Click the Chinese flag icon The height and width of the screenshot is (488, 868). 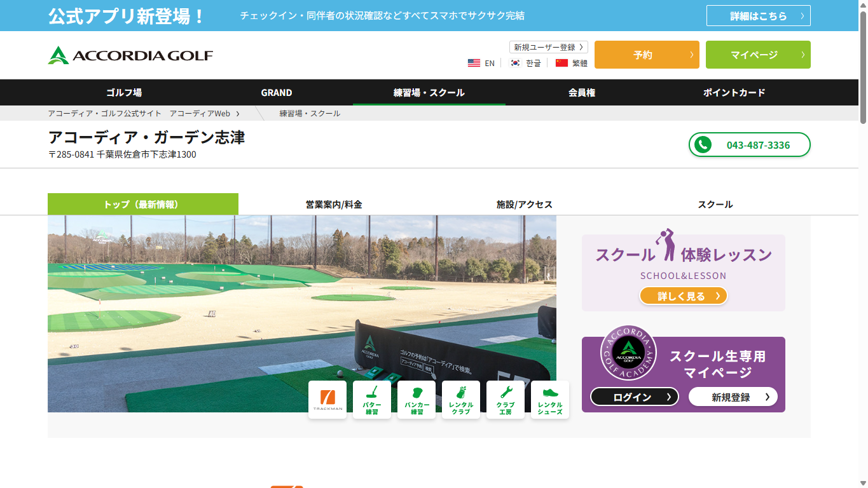[x=561, y=63]
